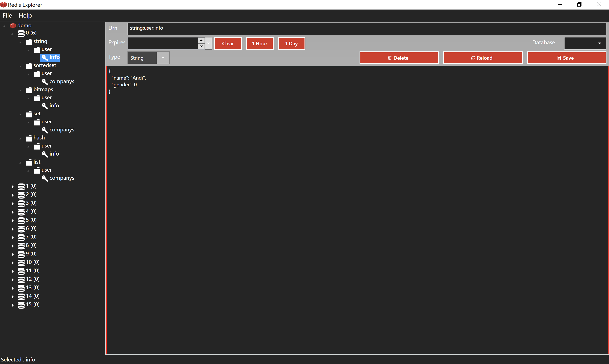Expand the sortedset tree node

(x=21, y=65)
